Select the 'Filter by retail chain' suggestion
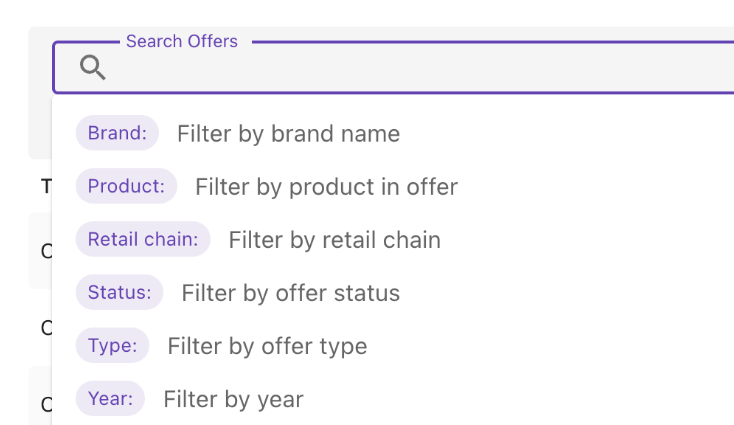Viewport: 734px width, 425px height. [x=334, y=240]
